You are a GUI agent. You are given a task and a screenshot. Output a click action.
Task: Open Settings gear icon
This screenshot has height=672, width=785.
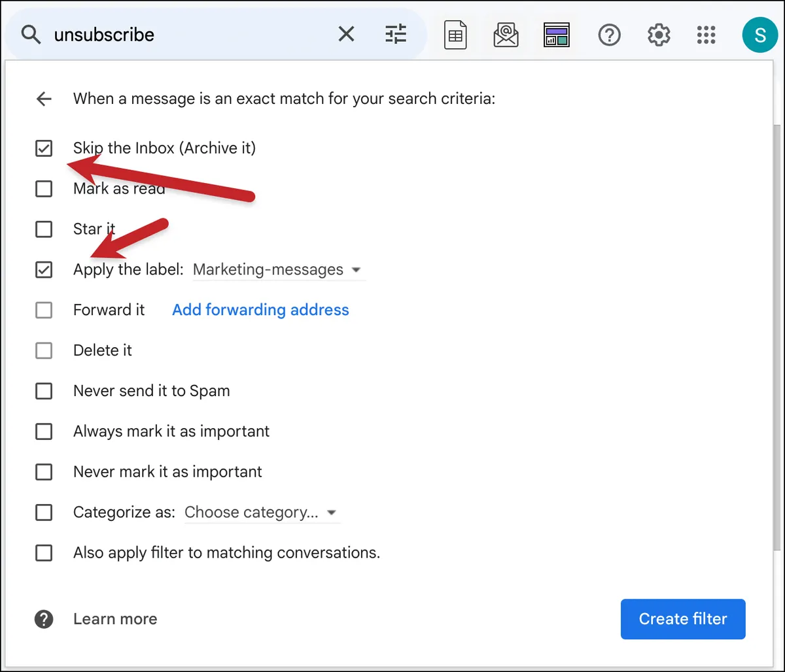point(659,35)
